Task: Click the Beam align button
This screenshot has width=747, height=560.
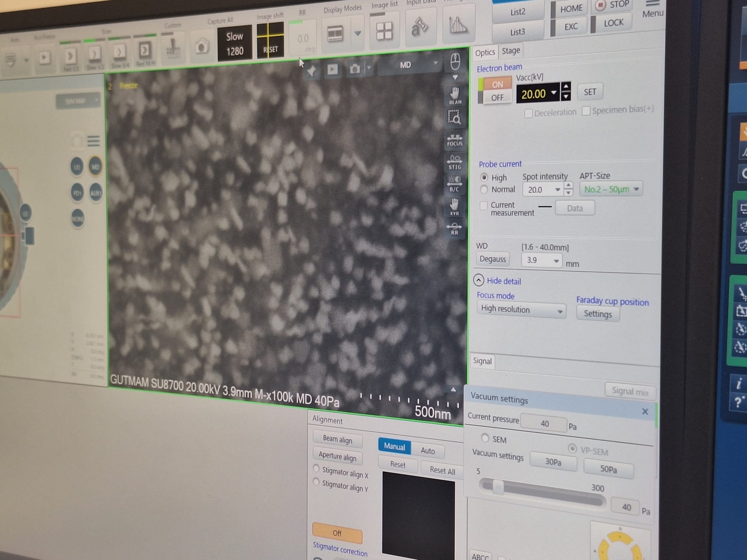Action: pyautogui.click(x=337, y=439)
